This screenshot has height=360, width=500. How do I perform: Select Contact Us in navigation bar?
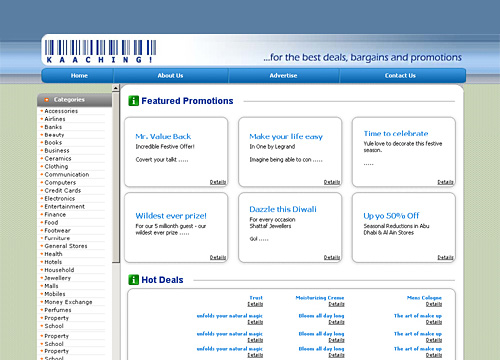click(x=400, y=76)
